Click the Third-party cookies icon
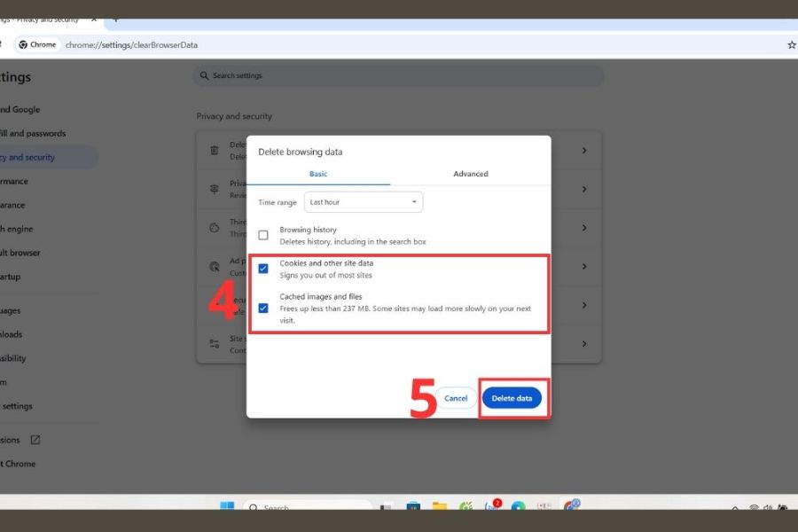The image size is (798, 532). (x=214, y=228)
